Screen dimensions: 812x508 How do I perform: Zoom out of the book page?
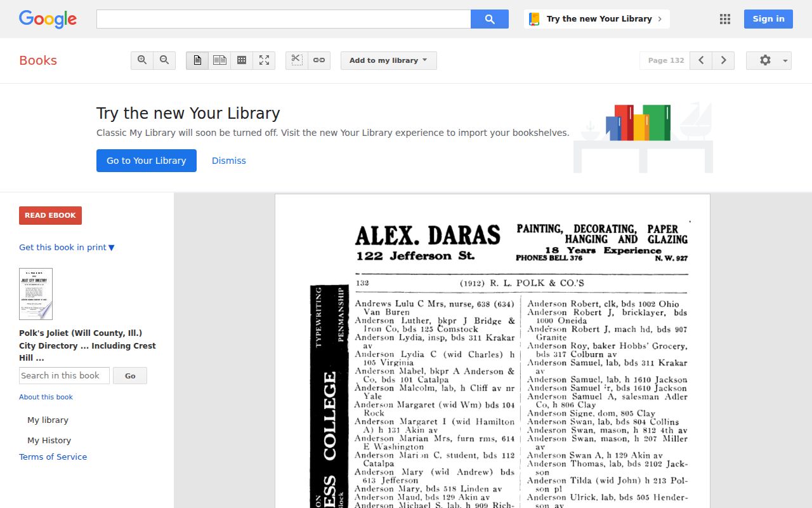[x=164, y=60]
